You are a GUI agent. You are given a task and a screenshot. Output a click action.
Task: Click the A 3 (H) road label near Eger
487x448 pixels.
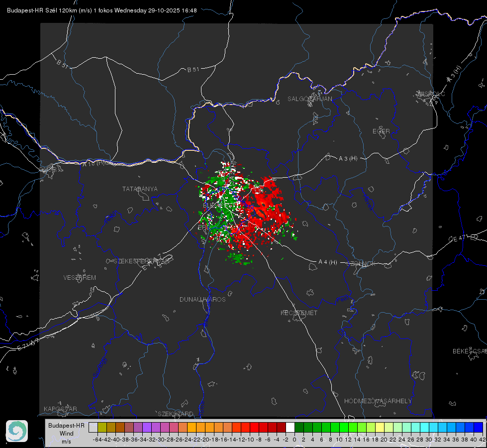click(x=348, y=159)
